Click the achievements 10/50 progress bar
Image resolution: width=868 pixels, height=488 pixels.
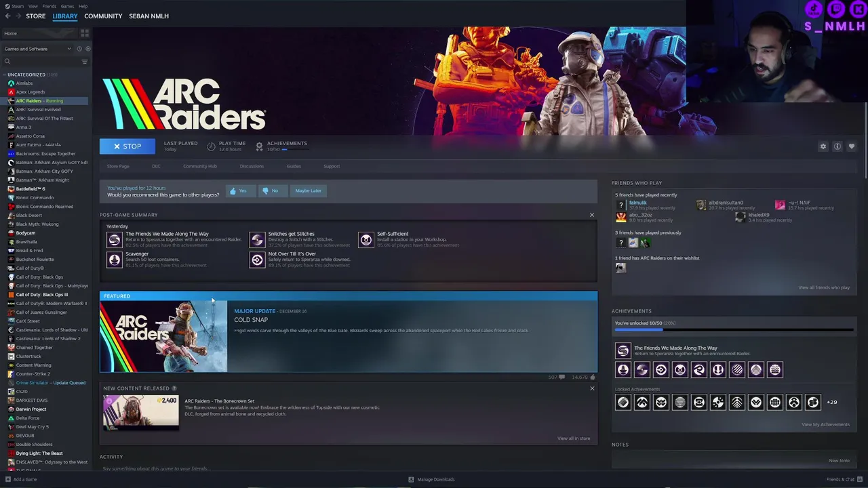[734, 330]
